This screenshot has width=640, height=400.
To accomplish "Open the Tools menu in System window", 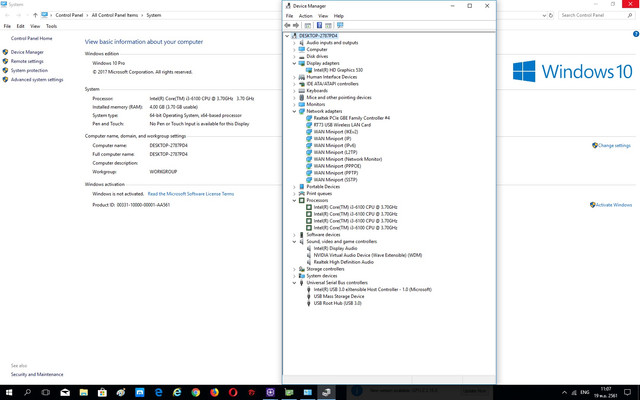I will coord(51,26).
